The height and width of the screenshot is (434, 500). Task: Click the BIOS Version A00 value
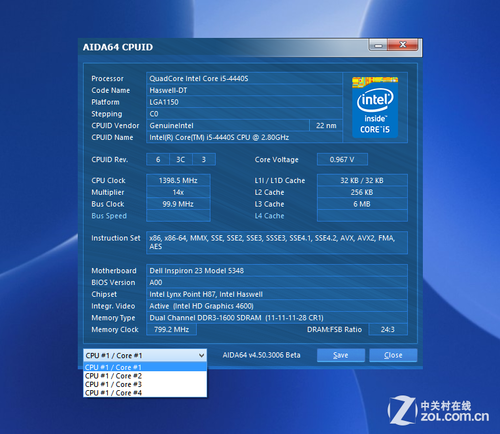point(277,283)
